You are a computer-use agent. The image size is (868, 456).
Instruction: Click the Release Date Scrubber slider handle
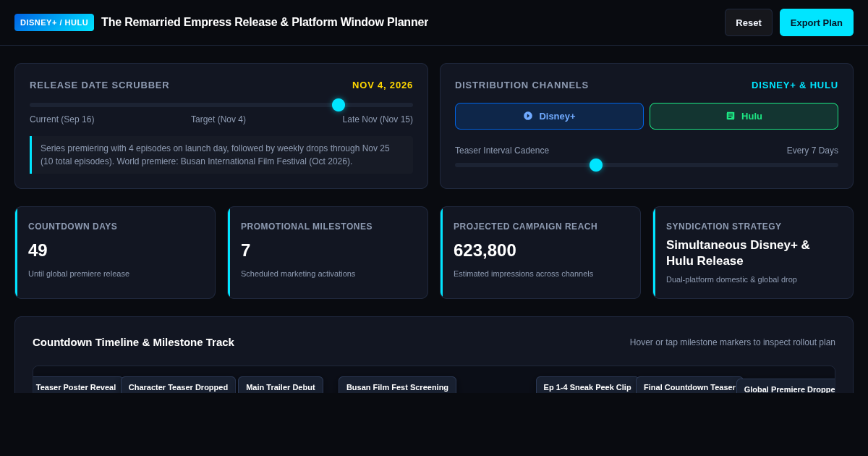tap(339, 105)
